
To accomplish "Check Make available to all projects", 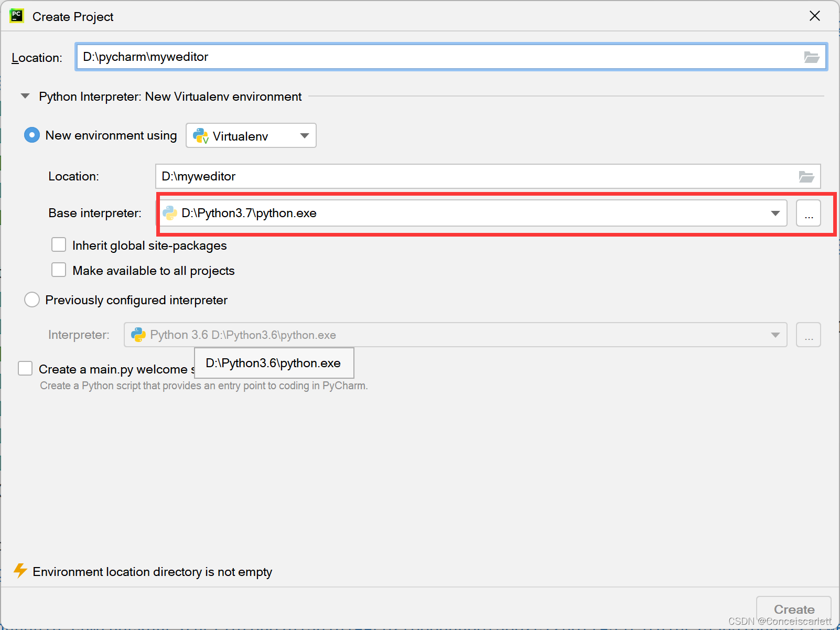I will [x=58, y=270].
